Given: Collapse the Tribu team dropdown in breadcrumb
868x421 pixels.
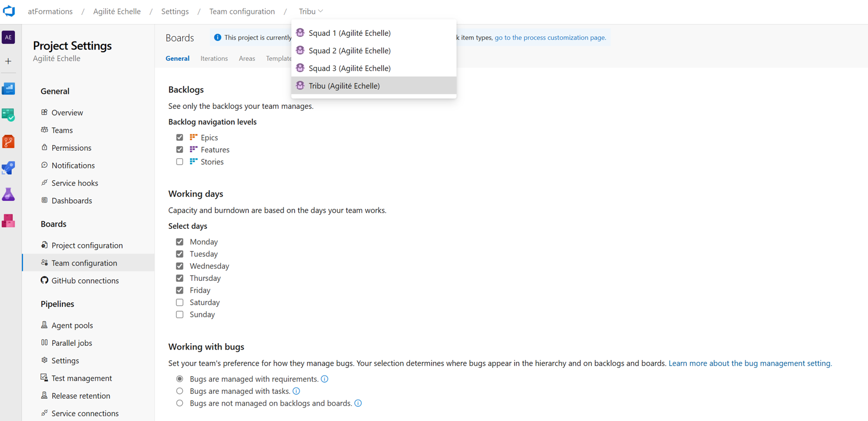Looking at the screenshot, I should [x=311, y=11].
